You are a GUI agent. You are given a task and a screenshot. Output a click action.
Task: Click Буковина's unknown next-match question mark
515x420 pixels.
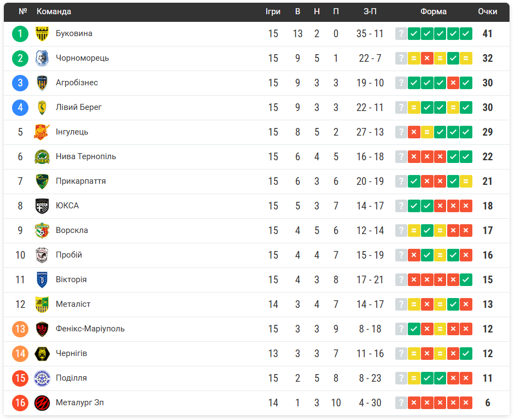(401, 34)
